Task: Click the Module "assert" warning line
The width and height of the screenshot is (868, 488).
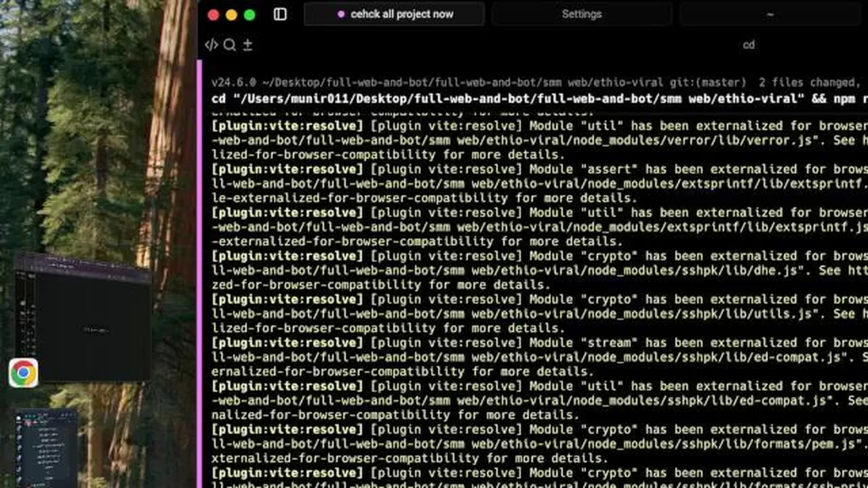Action: 540,169
